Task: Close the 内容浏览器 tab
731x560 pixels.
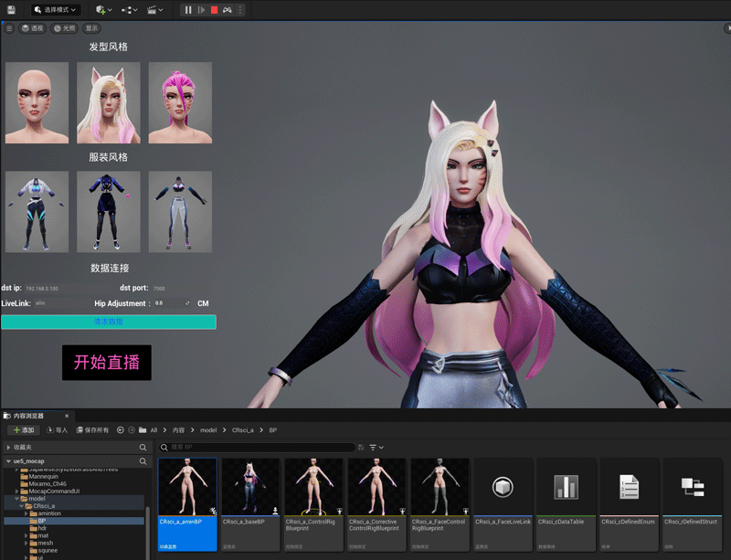Action: [x=67, y=416]
